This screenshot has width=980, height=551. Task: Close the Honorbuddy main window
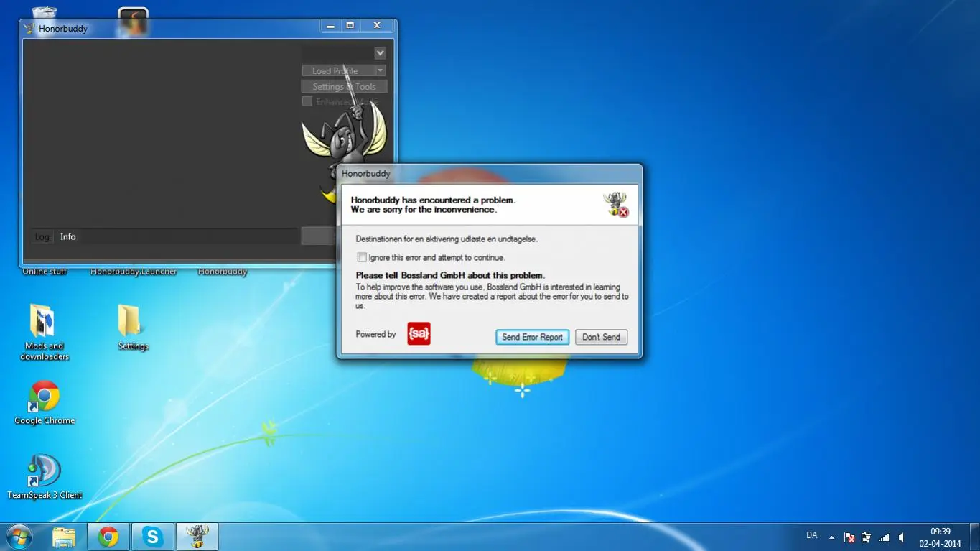point(377,26)
